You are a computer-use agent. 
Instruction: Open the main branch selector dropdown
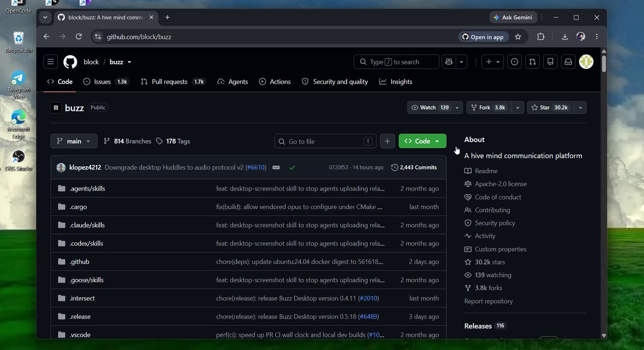74,141
